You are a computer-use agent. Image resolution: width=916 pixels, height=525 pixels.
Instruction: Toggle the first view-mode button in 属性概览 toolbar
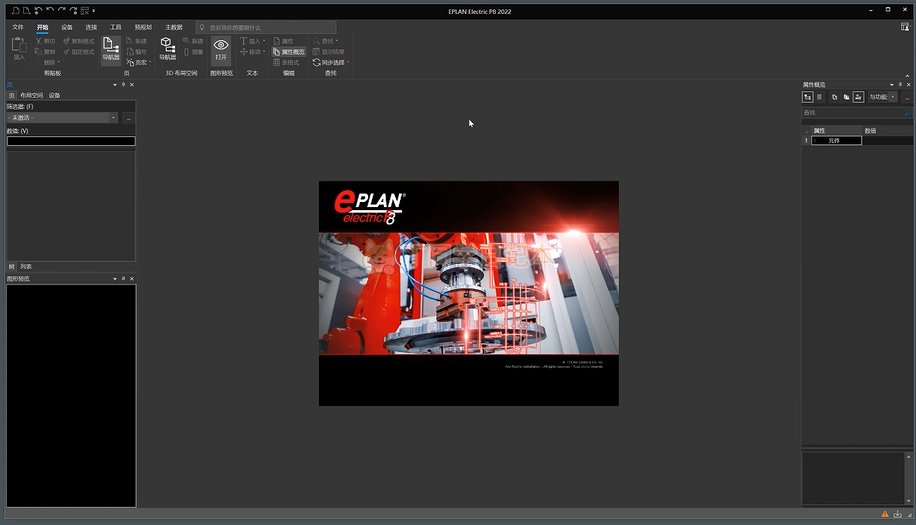[x=808, y=97]
